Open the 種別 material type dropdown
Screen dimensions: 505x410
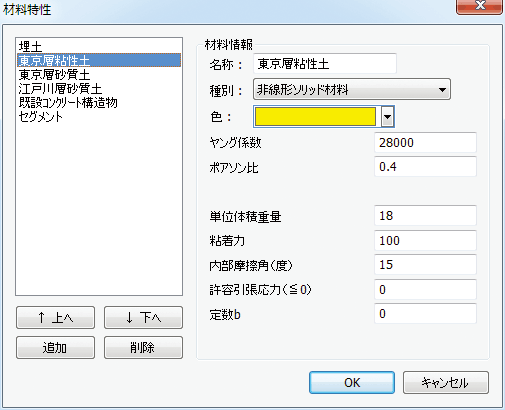[352, 89]
